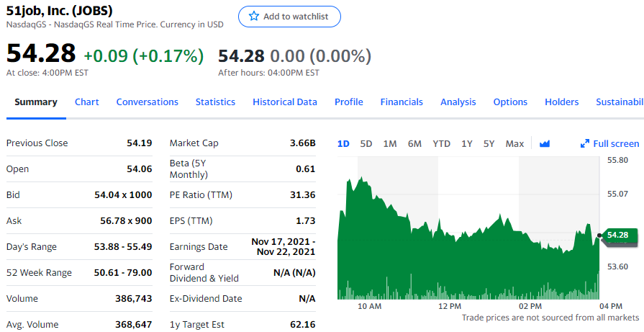The image size is (644, 332).
Task: Go to the Statistics tab
Action: 215,102
